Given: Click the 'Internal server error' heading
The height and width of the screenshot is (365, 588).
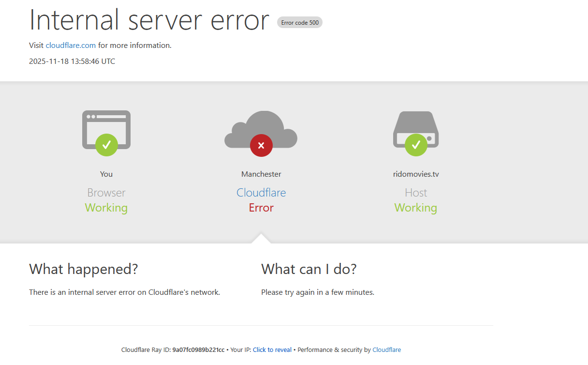Looking at the screenshot, I should pos(149,20).
